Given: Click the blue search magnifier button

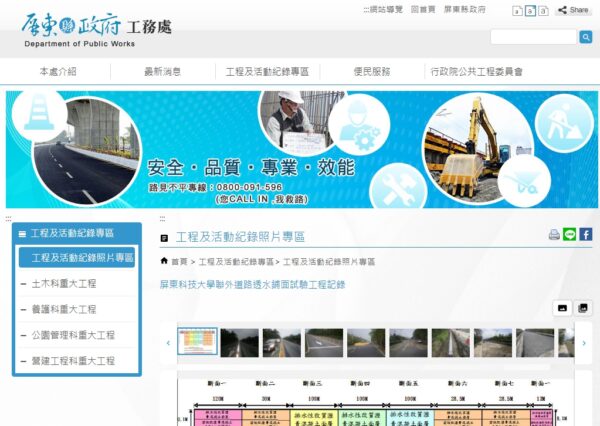Looking at the screenshot, I should [585, 37].
